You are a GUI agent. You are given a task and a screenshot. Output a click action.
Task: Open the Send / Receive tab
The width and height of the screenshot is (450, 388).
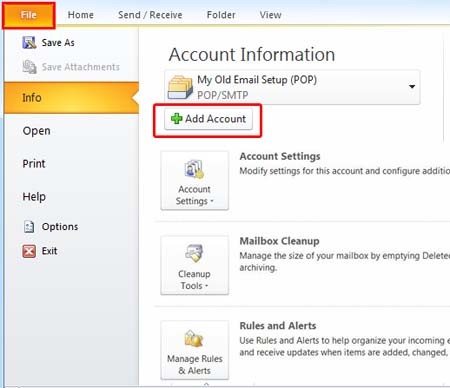(150, 15)
